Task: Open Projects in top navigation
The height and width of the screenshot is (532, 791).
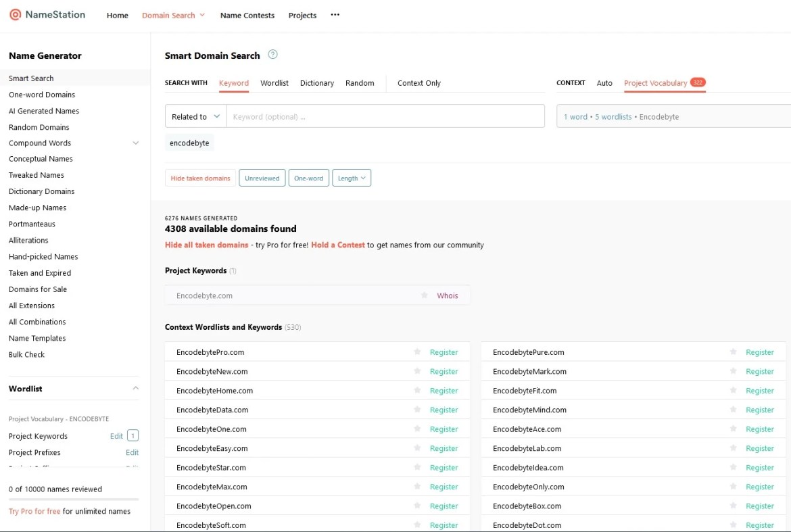Action: coord(302,15)
